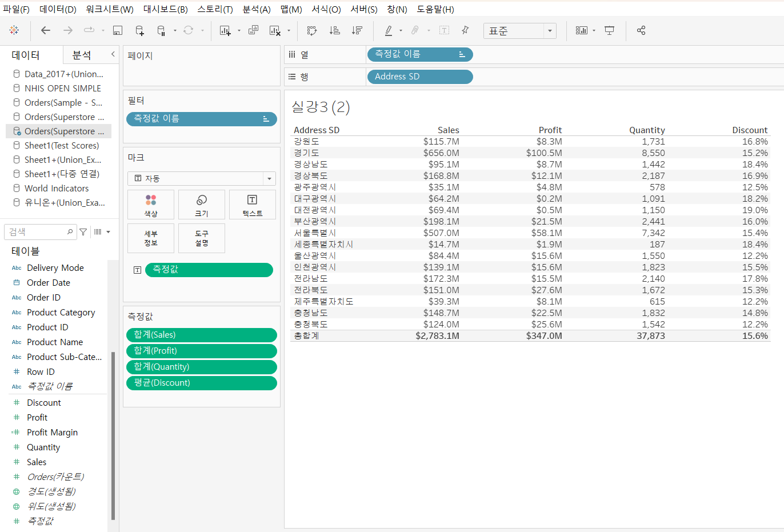This screenshot has height=532, width=784.
Task: Click the New Worksheet icon
Action: [x=225, y=30]
